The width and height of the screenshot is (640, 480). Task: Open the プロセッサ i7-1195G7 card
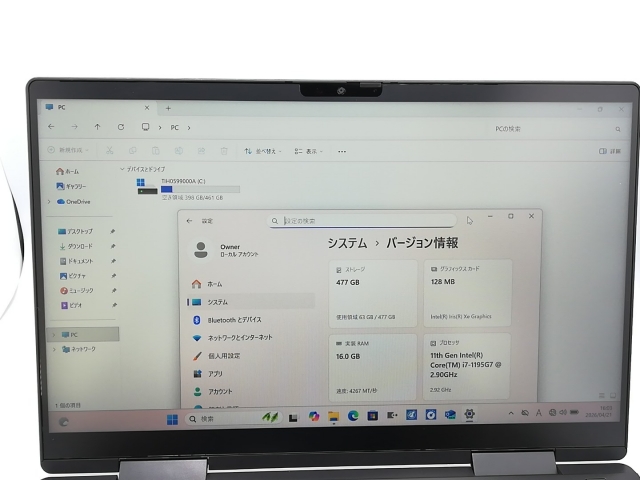click(x=467, y=367)
